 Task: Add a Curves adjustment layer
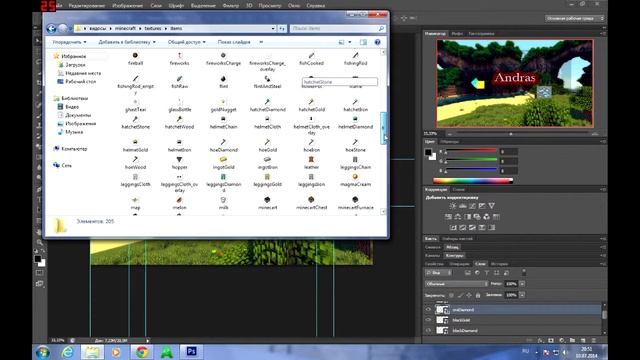click(472, 206)
